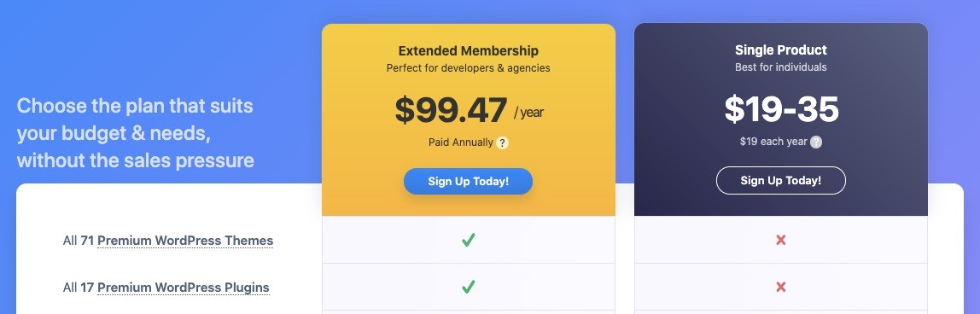The image size is (980, 314).
Task: Click red X in Premium WordPress Themes row
Action: click(x=780, y=240)
